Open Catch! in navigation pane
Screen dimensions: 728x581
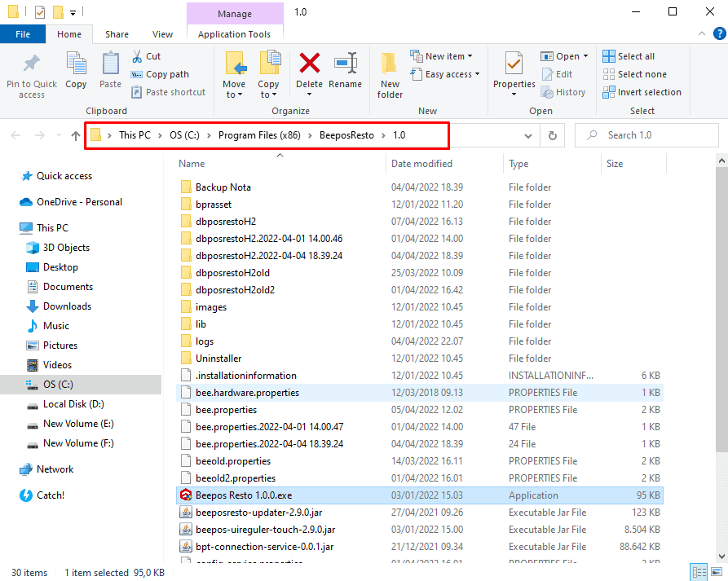tap(42, 495)
